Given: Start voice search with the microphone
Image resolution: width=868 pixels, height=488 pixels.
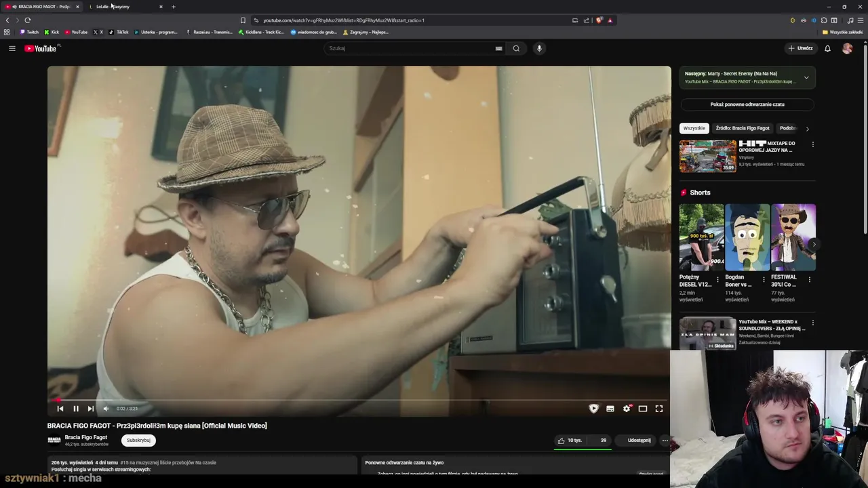Looking at the screenshot, I should (x=539, y=48).
